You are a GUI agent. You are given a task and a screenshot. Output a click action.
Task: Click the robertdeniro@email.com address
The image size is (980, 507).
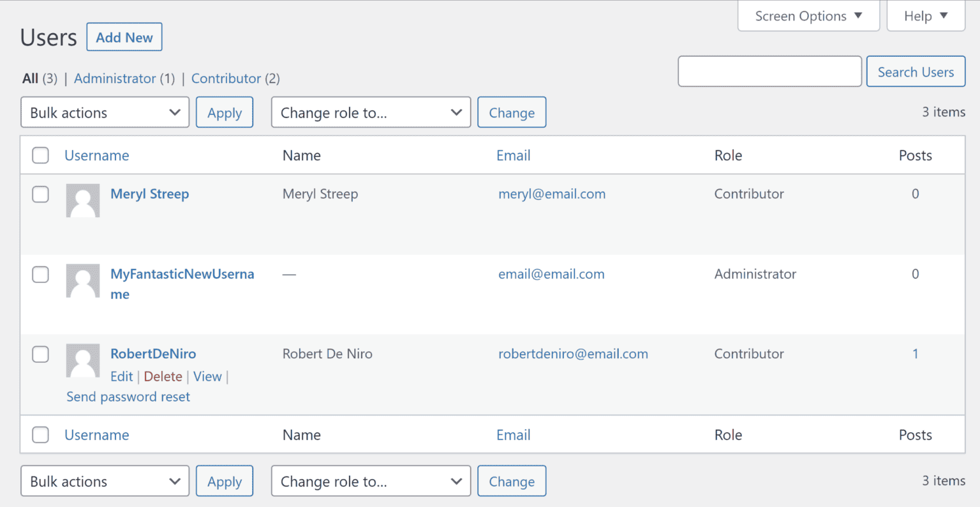573,354
